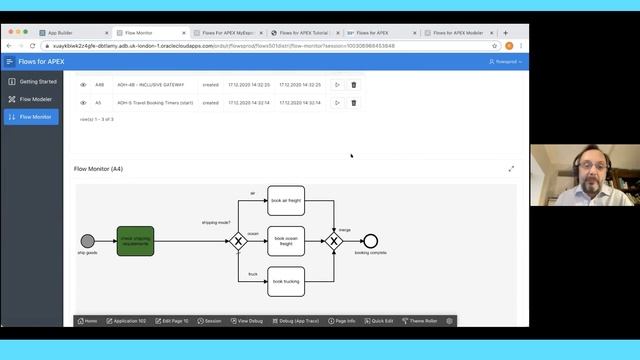The width and height of the screenshot is (640, 360).
Task: Switch to the Flows for APEX Modeler tab
Action: coord(458,33)
